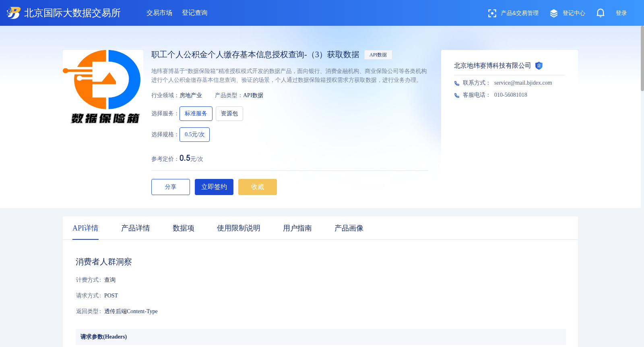The height and width of the screenshot is (347, 644).
Task: Click the page vertical scrollbar
Action: pos(642,58)
